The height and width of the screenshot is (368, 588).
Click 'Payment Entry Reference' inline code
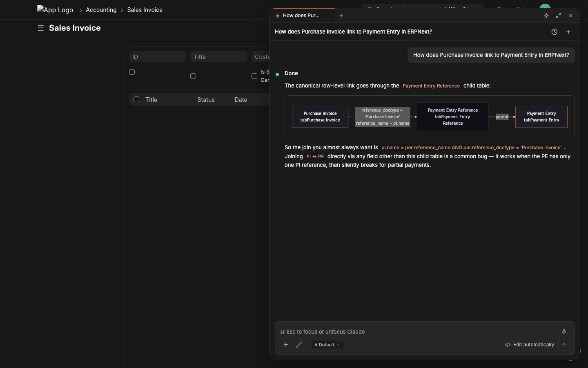coord(431,86)
